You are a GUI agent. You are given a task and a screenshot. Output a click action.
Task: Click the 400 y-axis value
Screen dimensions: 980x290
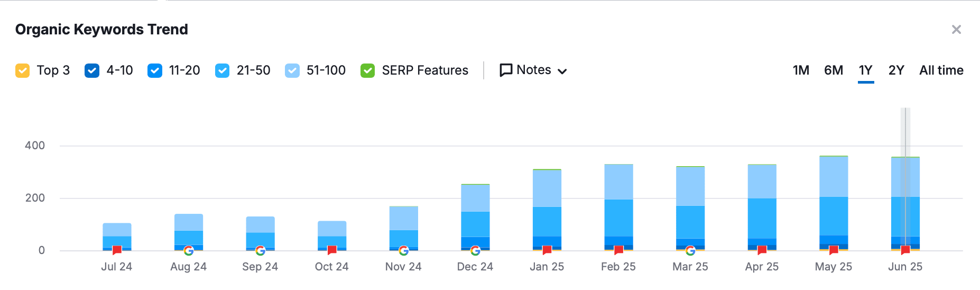(x=35, y=146)
